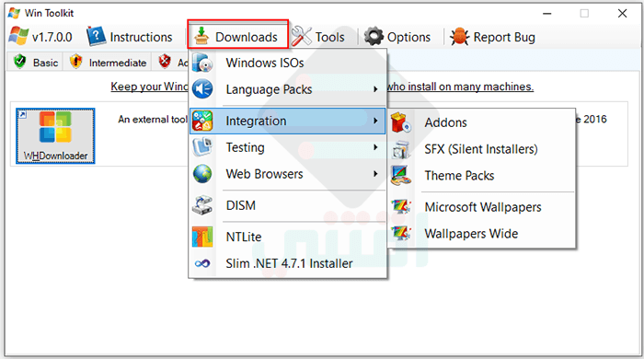Choose Theme Packs submenu entry
Image resolution: width=644 pixels, height=359 pixels.
click(x=481, y=176)
